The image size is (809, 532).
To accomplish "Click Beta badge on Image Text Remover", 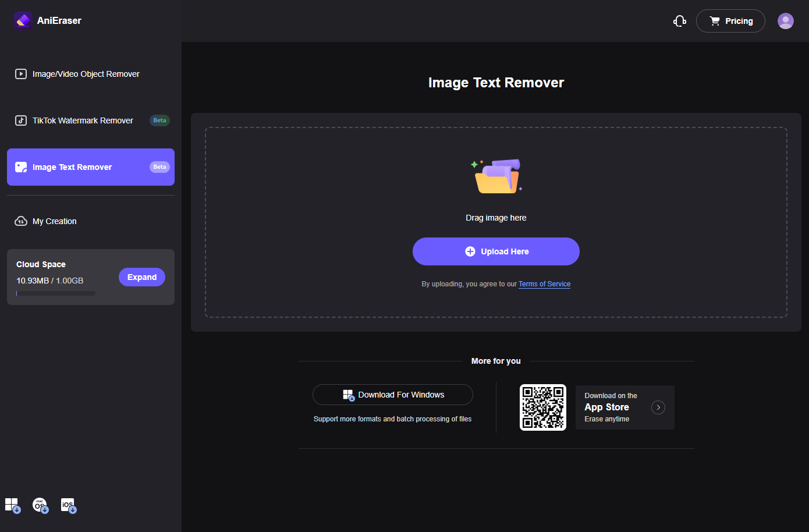I will pos(159,167).
